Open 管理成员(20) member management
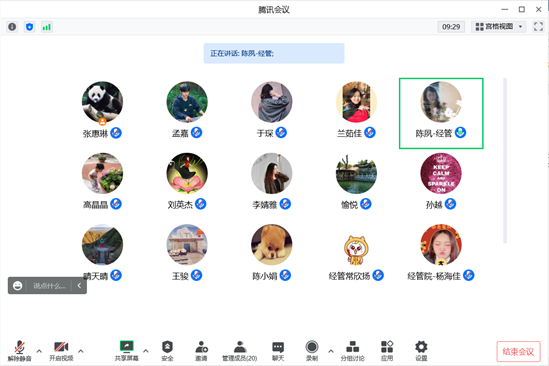This screenshot has height=366, width=549. 240,350
